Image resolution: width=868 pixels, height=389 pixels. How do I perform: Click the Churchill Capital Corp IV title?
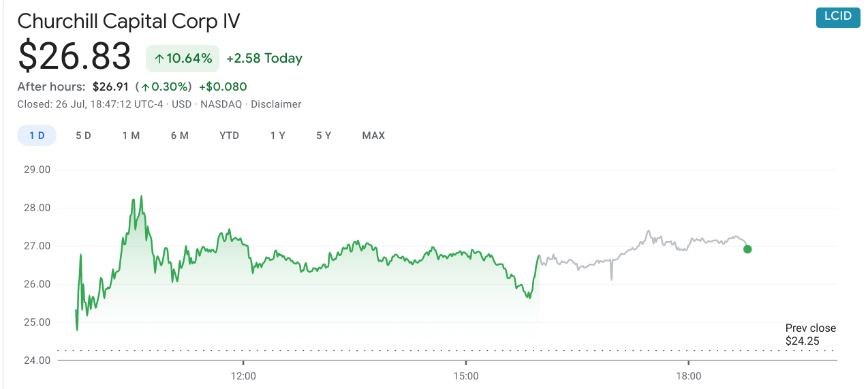click(129, 21)
